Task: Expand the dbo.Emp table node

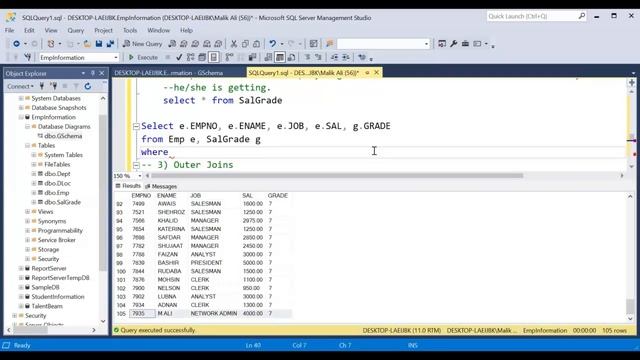Action: click(x=34, y=193)
